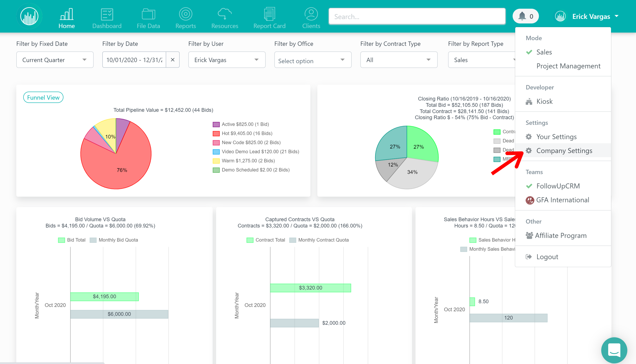
Task: Switch to Project Management mode
Action: pyautogui.click(x=568, y=66)
